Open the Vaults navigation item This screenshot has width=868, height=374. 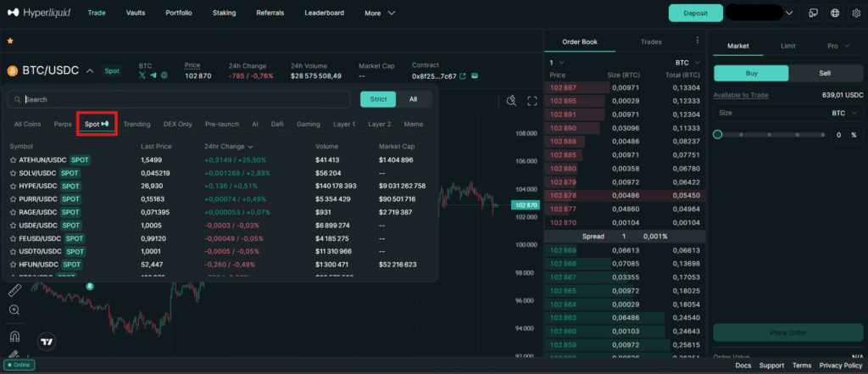[135, 13]
